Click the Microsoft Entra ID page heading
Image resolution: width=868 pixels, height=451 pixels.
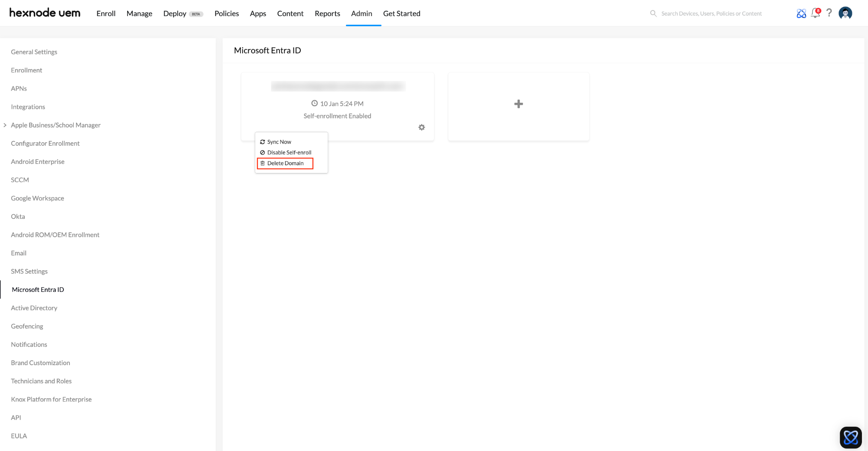click(267, 50)
